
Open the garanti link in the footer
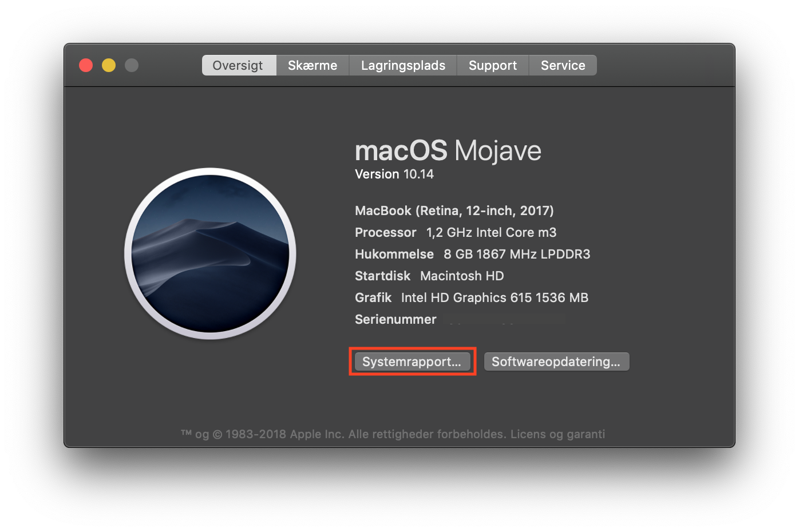(586, 434)
